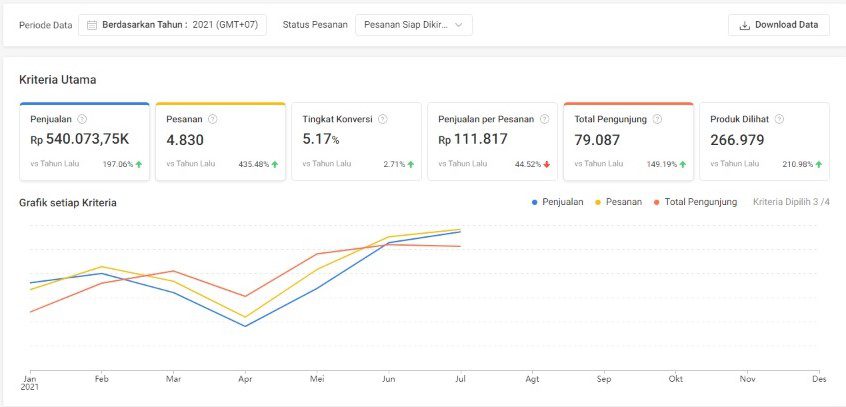Click the green up arrow next to 197.06%

pyautogui.click(x=139, y=164)
